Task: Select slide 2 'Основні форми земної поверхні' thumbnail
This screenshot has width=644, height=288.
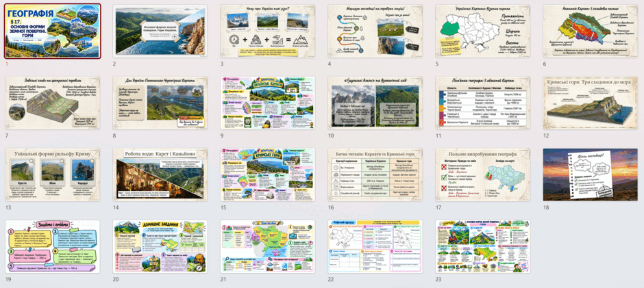Action: click(x=160, y=31)
